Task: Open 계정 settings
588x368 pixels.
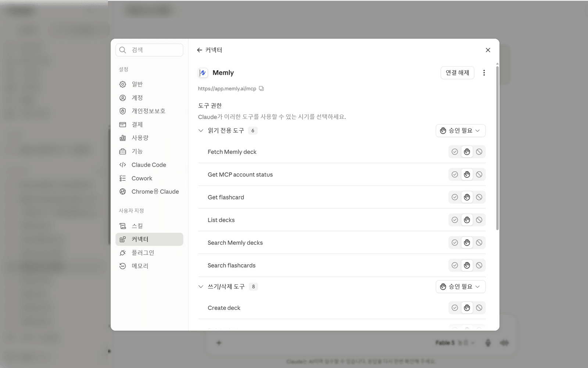Action: tap(149, 98)
